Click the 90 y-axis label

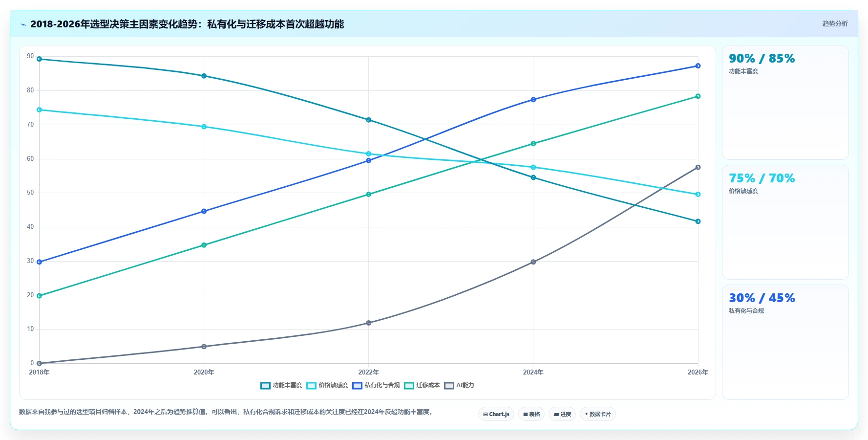[31, 56]
